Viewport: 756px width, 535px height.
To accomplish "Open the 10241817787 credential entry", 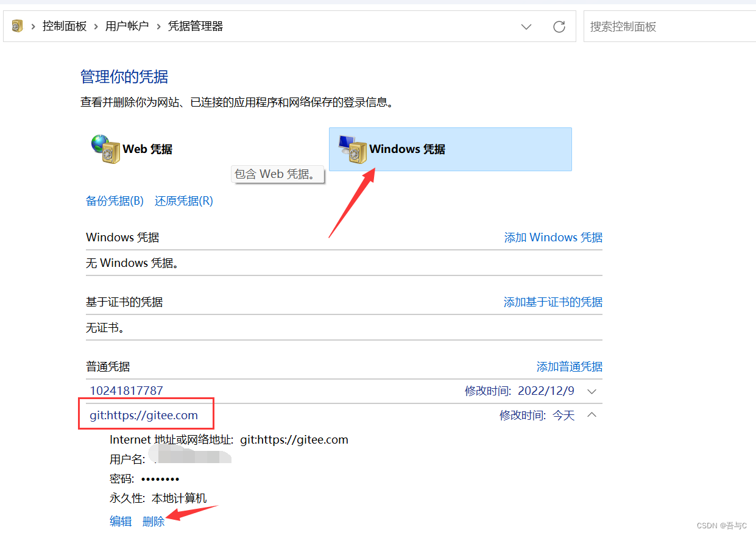I will click(127, 391).
